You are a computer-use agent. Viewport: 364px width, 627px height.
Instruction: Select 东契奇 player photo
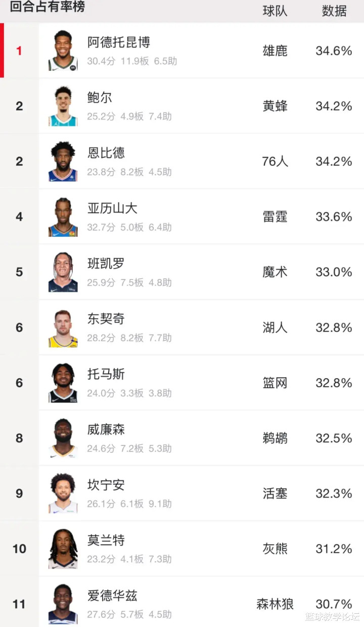pyautogui.click(x=63, y=327)
